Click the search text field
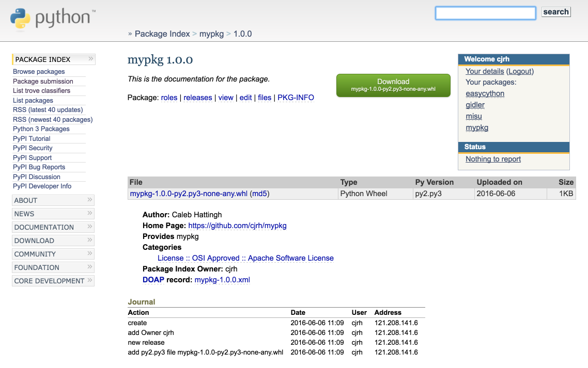The height and width of the screenshot is (368, 588). tap(485, 13)
